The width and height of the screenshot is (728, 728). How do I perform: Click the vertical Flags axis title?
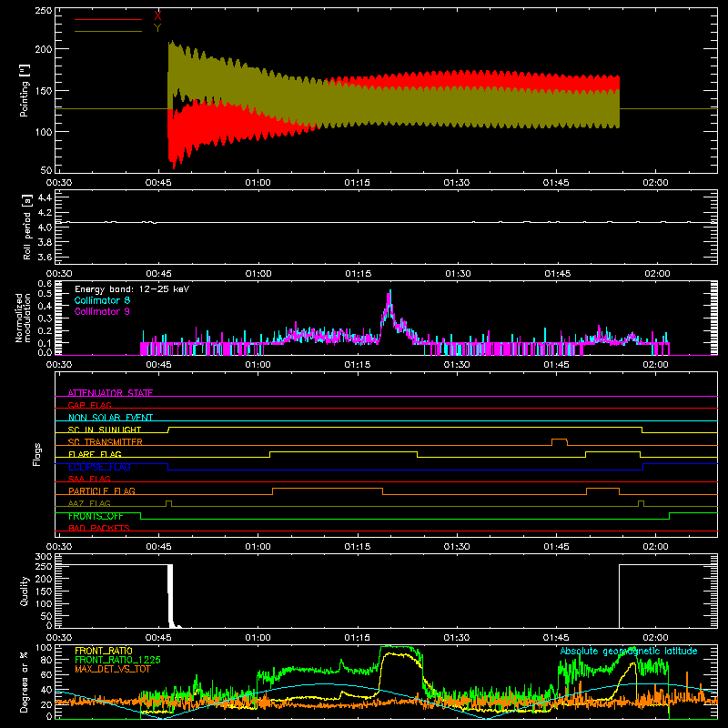37,454
